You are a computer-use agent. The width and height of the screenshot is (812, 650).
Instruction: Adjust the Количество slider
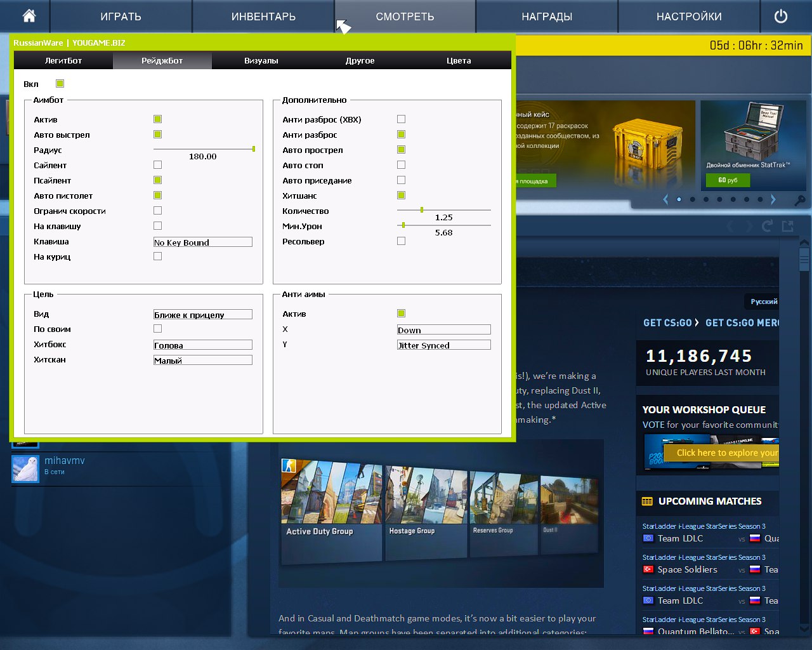(444, 209)
